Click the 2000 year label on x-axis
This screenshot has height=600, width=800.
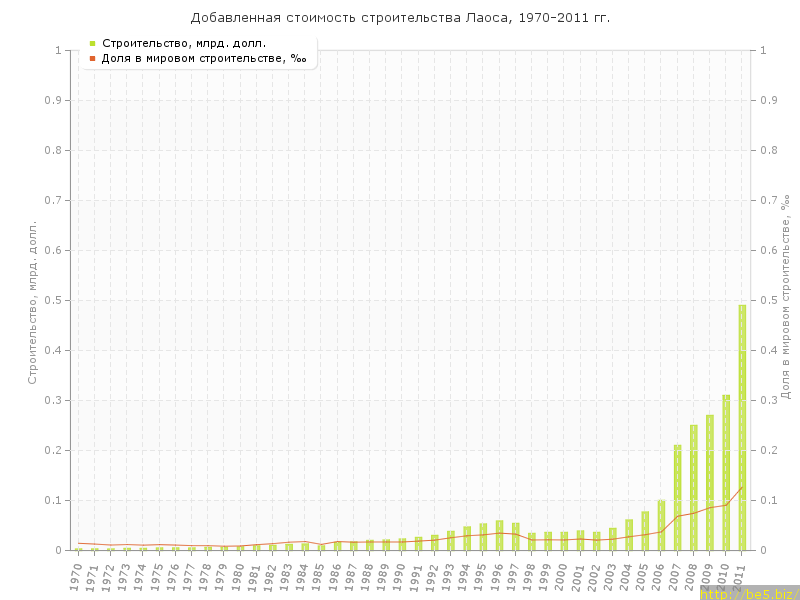[562, 577]
